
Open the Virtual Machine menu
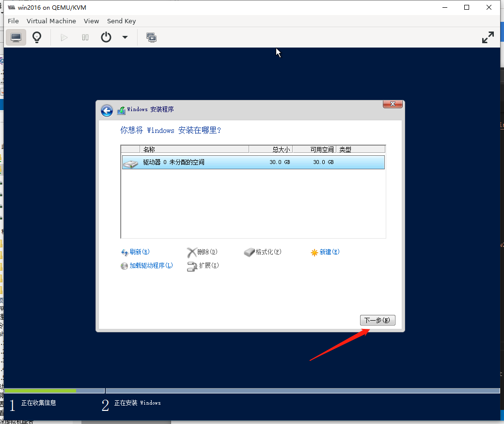[51, 21]
